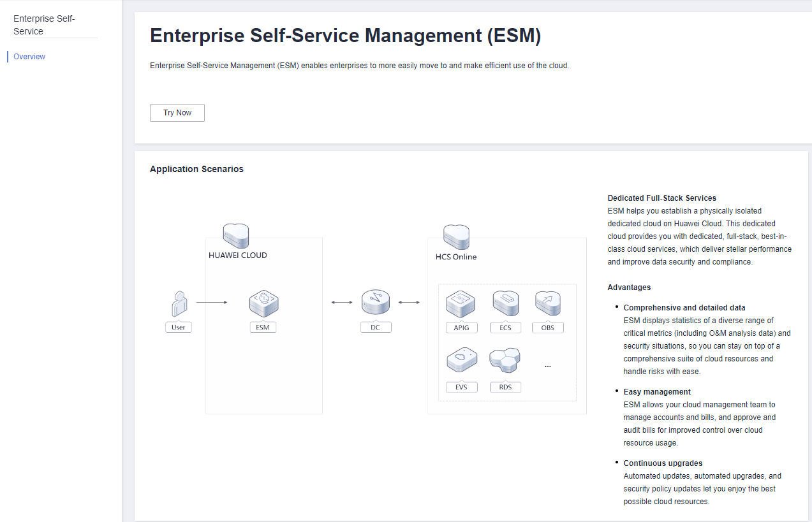Click the APIG label

(x=461, y=328)
